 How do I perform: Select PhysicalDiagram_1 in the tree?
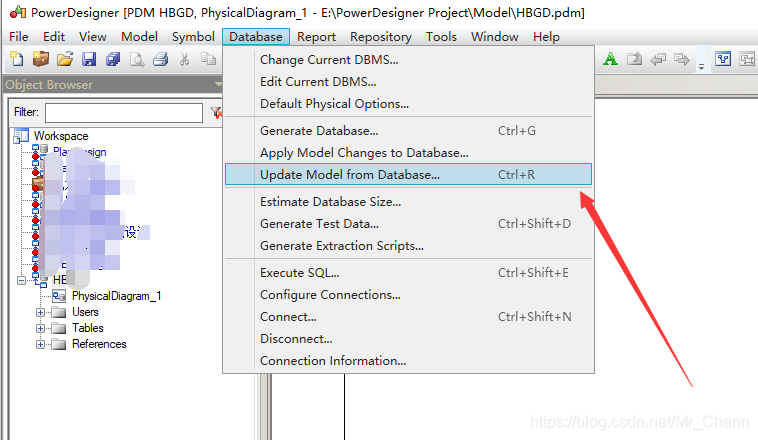(x=117, y=296)
